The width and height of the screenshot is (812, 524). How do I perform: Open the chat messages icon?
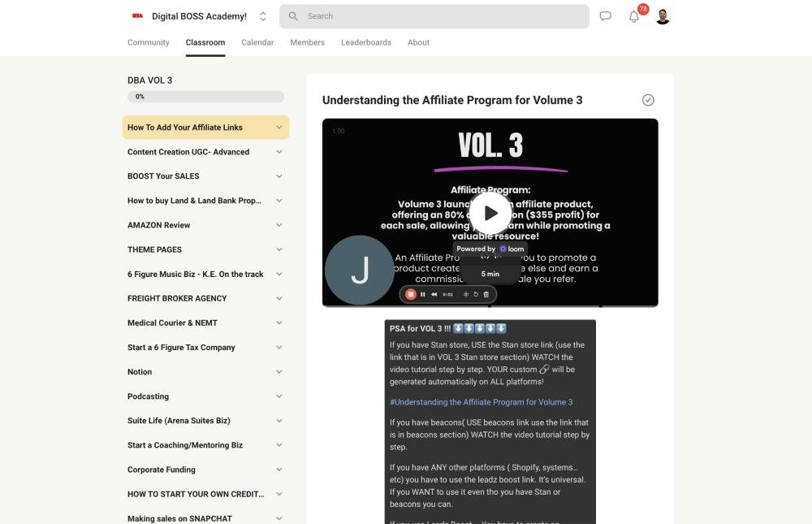pyautogui.click(x=606, y=16)
